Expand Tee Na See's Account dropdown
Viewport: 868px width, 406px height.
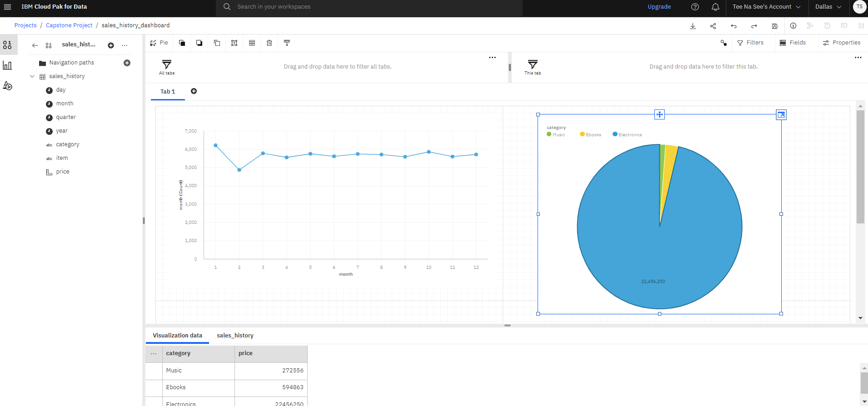tap(767, 7)
